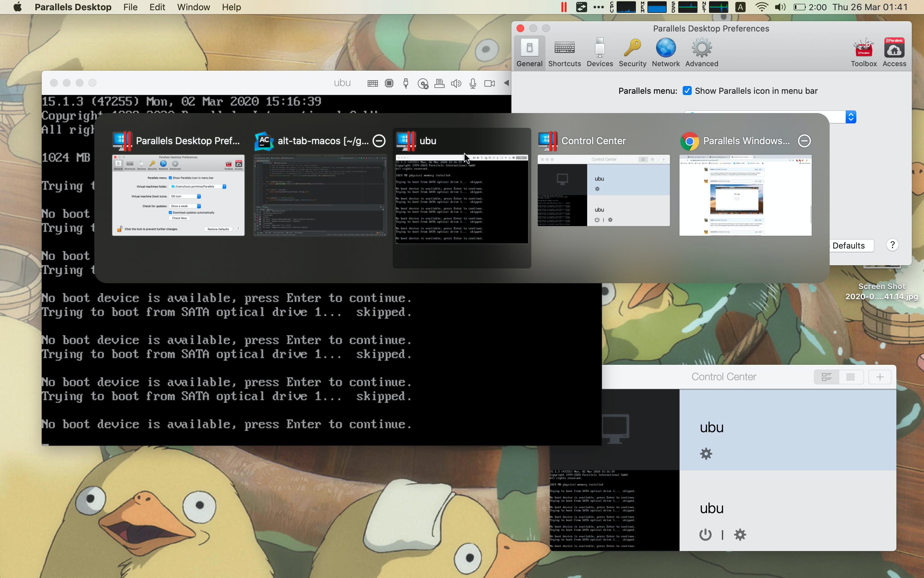This screenshot has width=924, height=578.
Task: Open the Network preferences tab
Action: pyautogui.click(x=665, y=53)
